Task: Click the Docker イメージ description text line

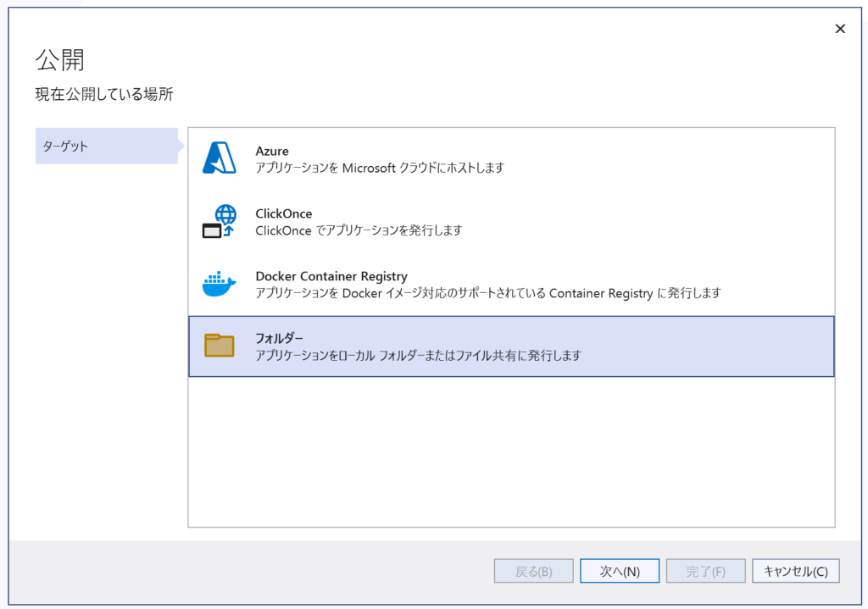Action: coord(488,293)
